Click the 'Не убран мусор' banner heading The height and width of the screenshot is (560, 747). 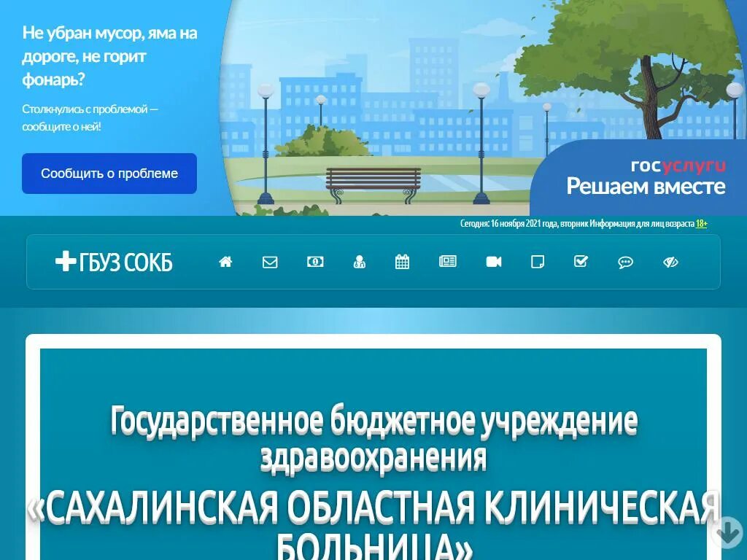(x=109, y=55)
